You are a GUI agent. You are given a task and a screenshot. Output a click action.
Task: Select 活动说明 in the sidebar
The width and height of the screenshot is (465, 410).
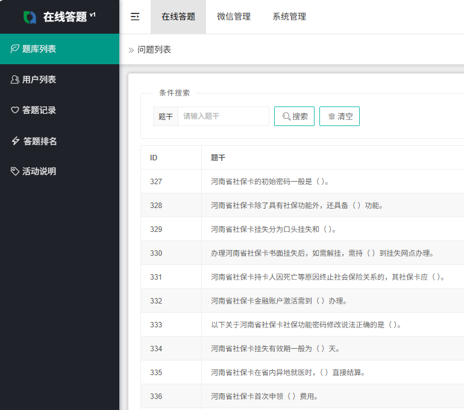pyautogui.click(x=59, y=171)
